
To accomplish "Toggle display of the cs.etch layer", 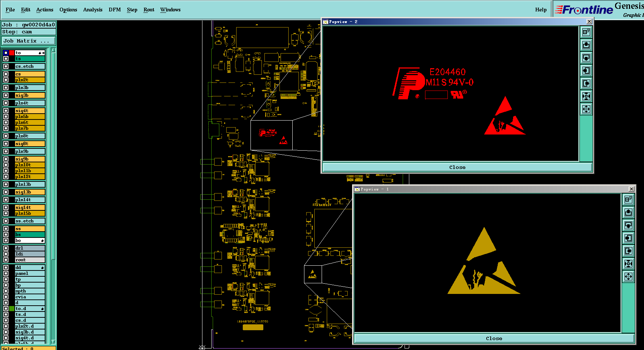I will pyautogui.click(x=6, y=66).
